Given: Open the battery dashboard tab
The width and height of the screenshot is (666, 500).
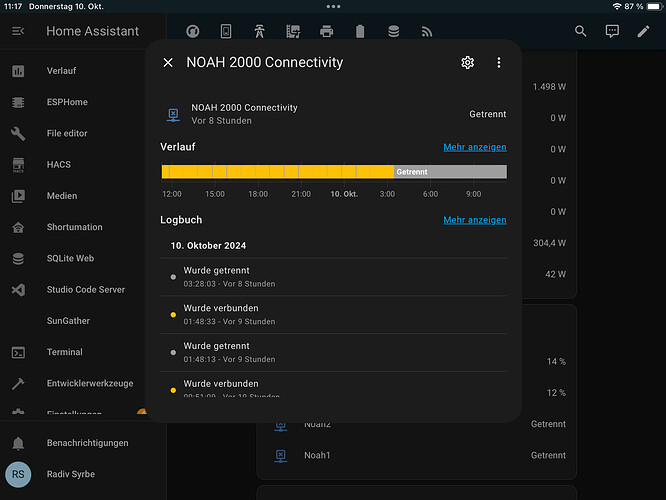Looking at the screenshot, I should point(360,31).
